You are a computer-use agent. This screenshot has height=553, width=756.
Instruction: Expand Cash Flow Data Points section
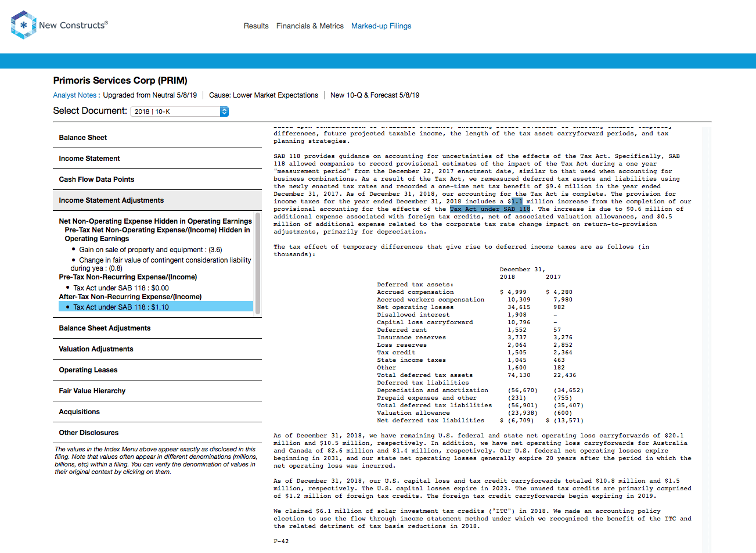[x=157, y=179]
